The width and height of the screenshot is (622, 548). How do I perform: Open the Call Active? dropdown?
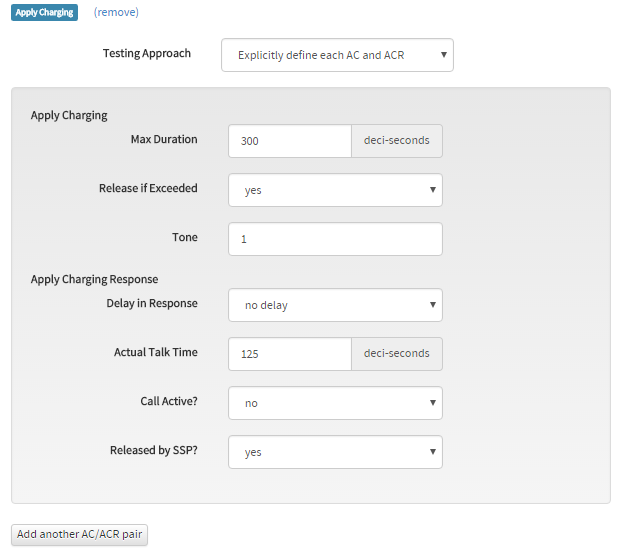pos(335,403)
